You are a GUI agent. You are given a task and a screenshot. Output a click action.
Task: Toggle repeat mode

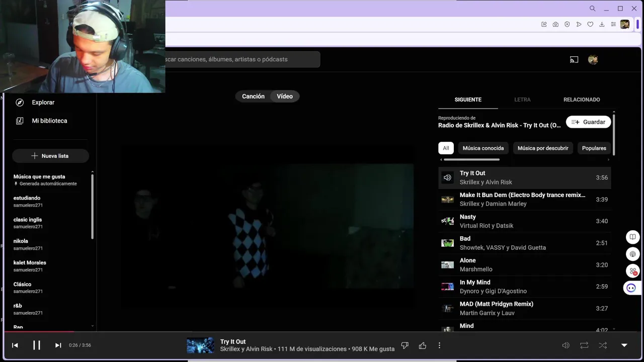pos(584,345)
